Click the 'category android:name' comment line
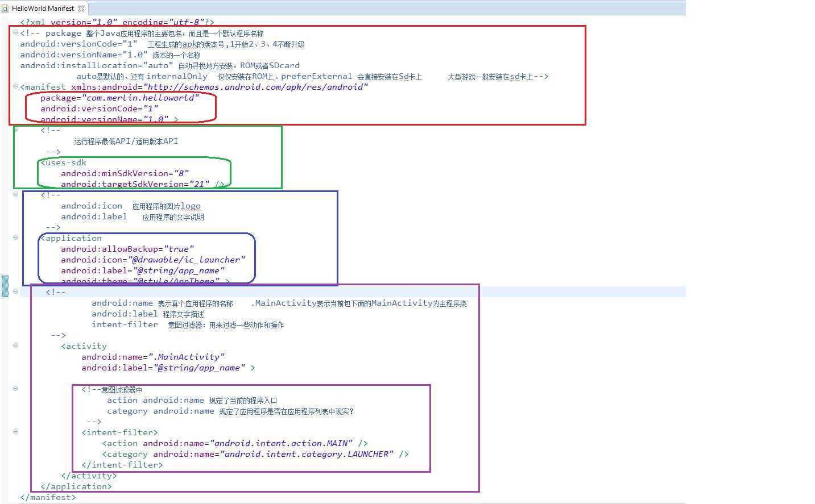The height and width of the screenshot is (504, 815). (x=230, y=411)
